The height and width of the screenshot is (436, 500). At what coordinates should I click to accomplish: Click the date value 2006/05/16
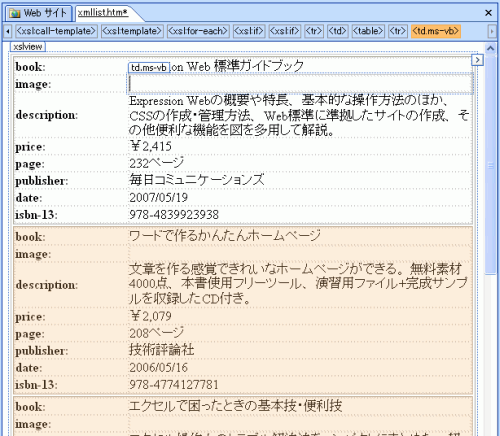point(158,368)
